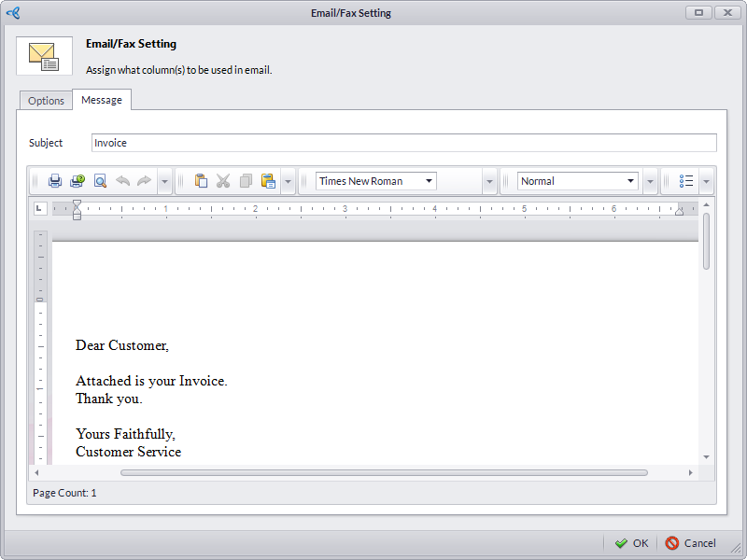
Task: Click the Copy icon
Action: [246, 181]
